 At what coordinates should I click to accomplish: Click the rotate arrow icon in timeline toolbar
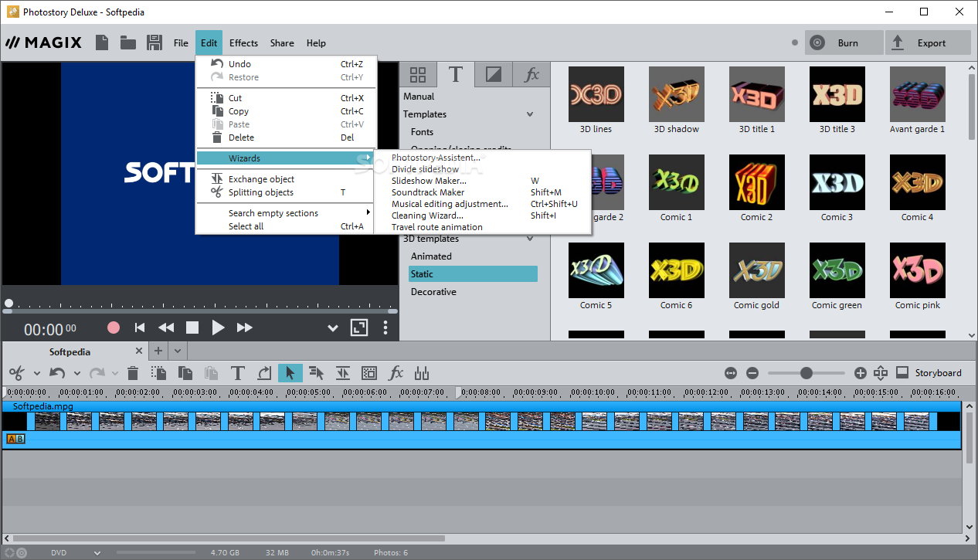click(263, 373)
